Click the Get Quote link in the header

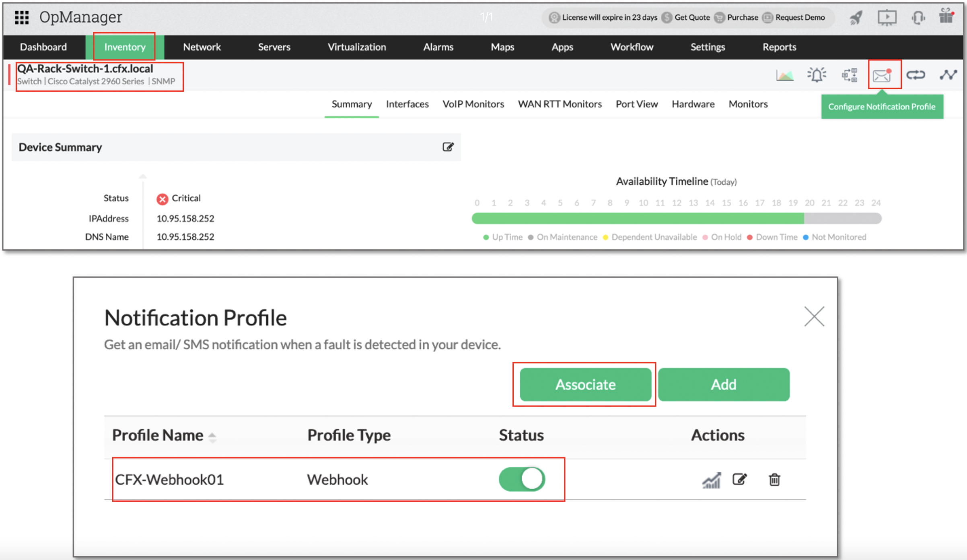pos(692,17)
